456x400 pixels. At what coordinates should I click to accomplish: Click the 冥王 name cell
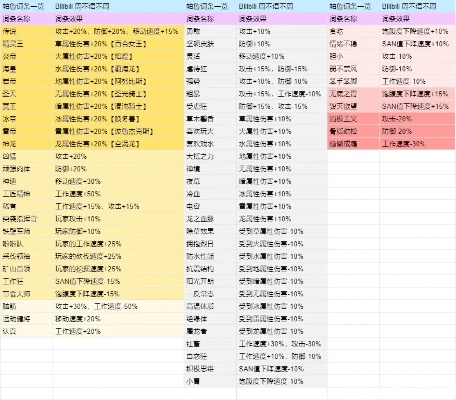26,106
